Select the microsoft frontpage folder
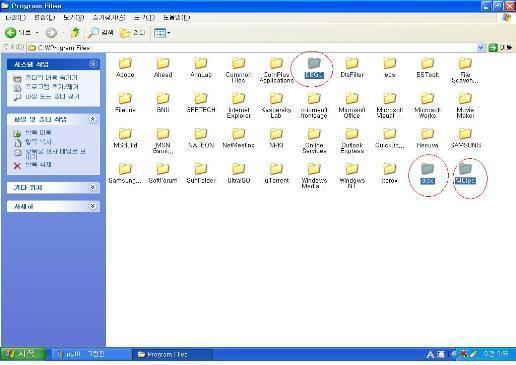The width and height of the screenshot is (516, 365). 314,105
